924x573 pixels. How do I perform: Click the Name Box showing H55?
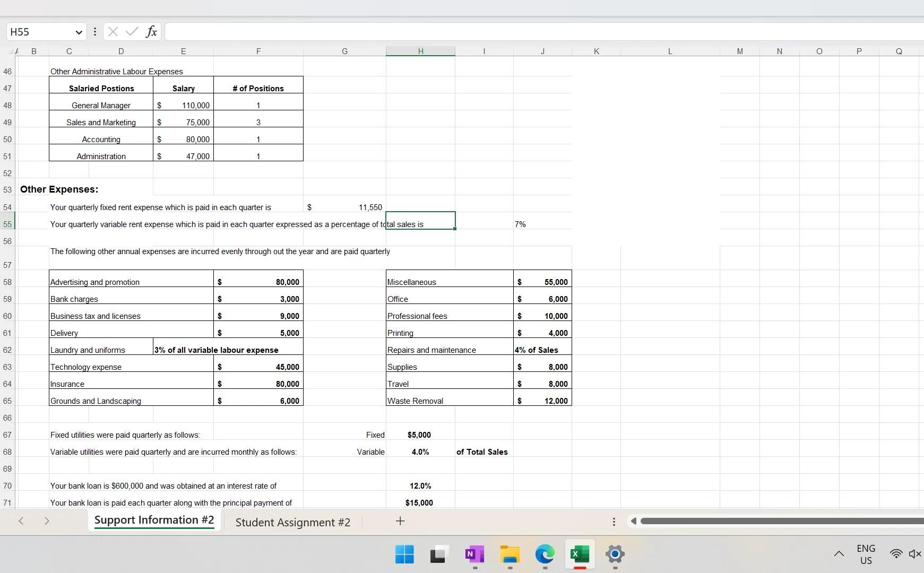(40, 32)
